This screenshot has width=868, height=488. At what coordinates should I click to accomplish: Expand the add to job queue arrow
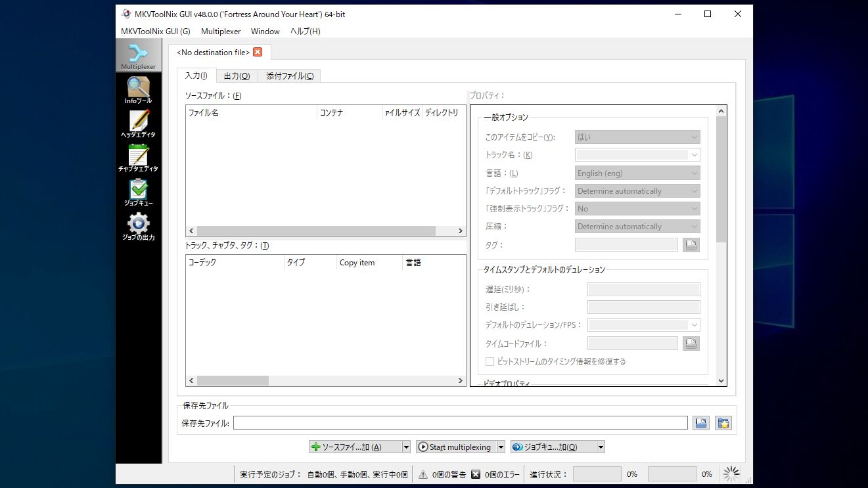tap(600, 447)
